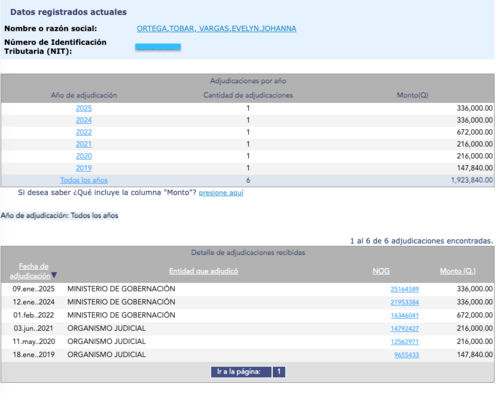Click ORGANISMO JUDICIAL in the 18.ene..2019 row
The height and width of the screenshot is (393, 500).
point(106,355)
